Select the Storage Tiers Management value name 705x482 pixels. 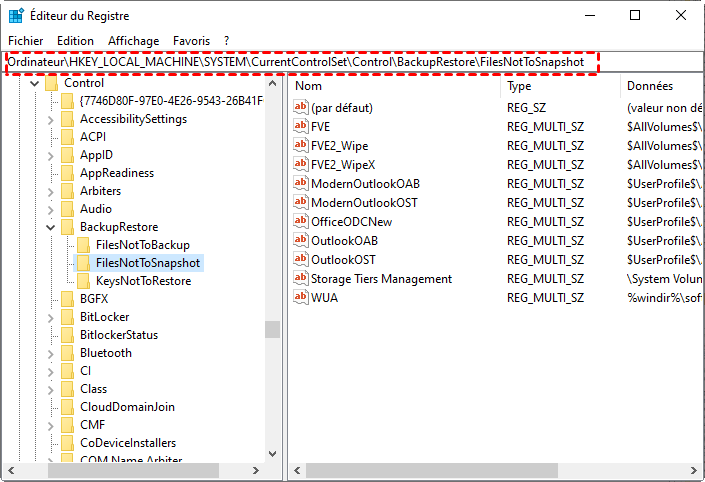(x=381, y=279)
